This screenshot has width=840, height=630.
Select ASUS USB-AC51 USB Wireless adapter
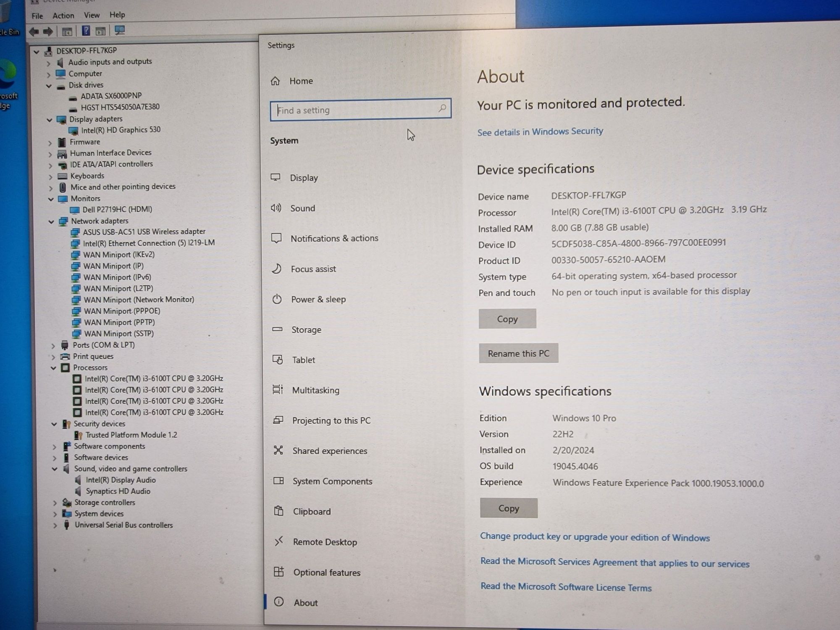click(x=144, y=231)
